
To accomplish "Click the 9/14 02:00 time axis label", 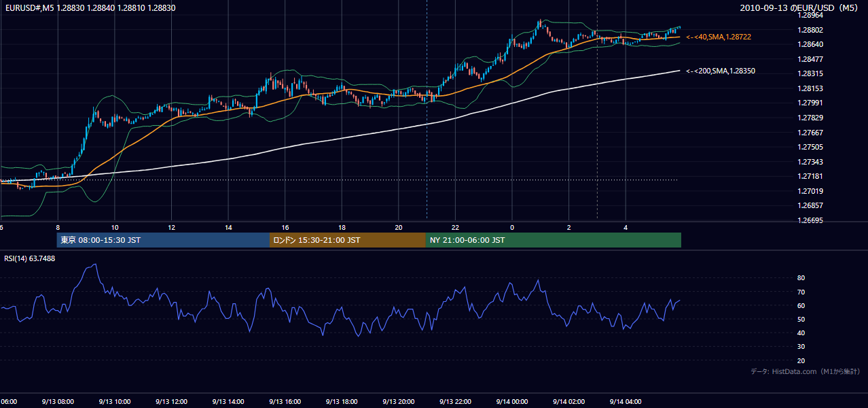I will tap(569, 402).
